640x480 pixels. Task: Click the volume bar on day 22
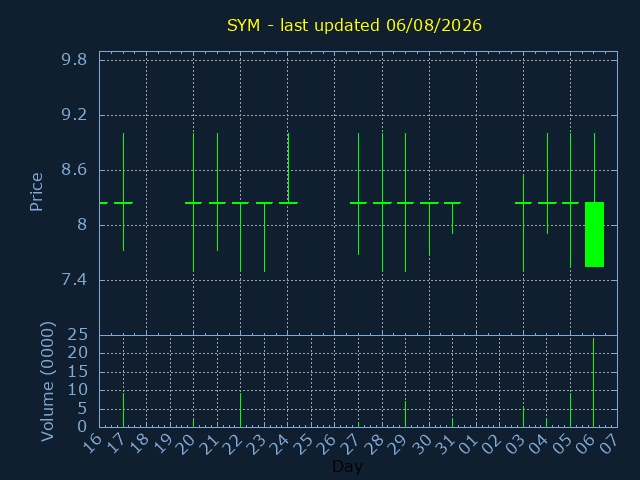pos(240,410)
